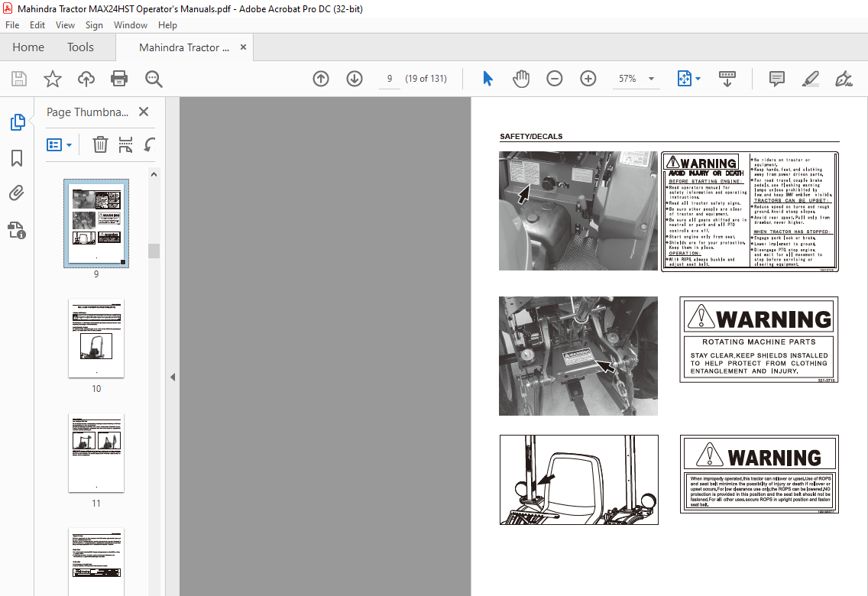Click the Save file icon
The image size is (868, 596).
tap(19, 79)
